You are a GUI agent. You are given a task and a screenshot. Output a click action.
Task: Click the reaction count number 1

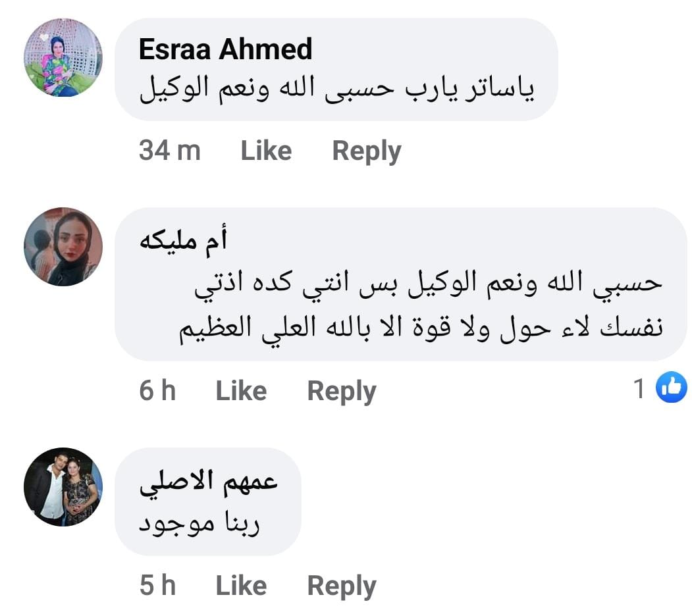pos(639,390)
